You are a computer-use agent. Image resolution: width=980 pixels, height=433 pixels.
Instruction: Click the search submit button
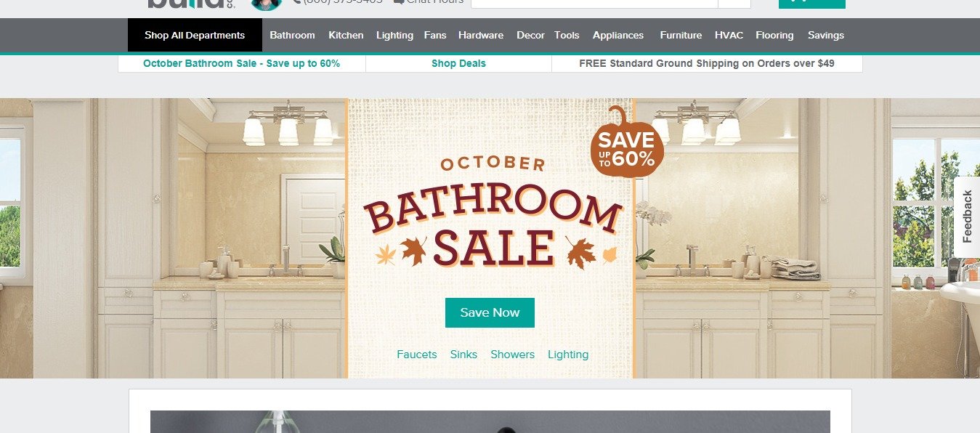click(x=734, y=4)
